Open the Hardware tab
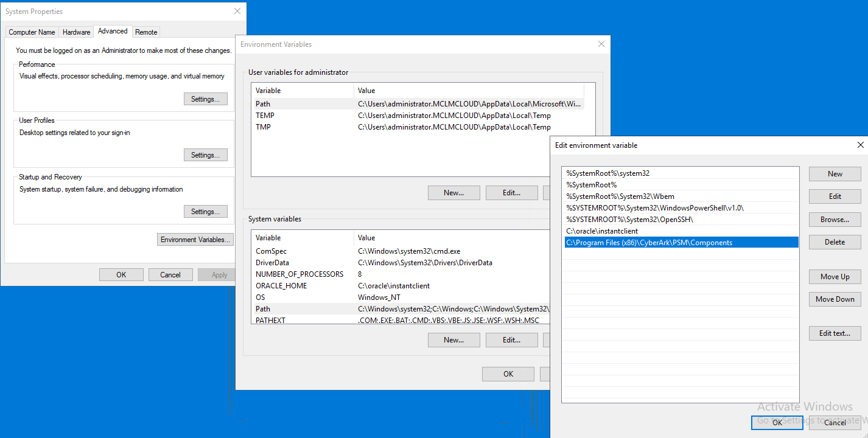868x438 pixels. pos(76,32)
